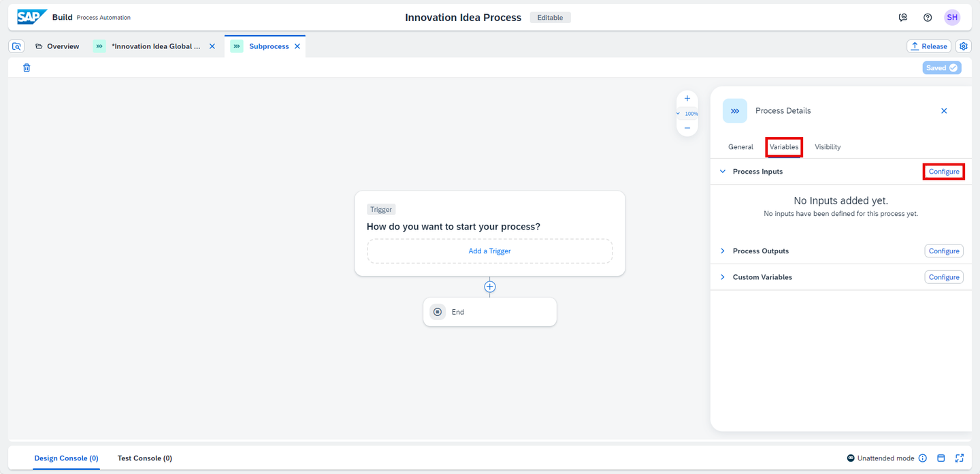Image resolution: width=980 pixels, height=474 pixels.
Task: Open the SH user avatar menu
Action: [952, 18]
